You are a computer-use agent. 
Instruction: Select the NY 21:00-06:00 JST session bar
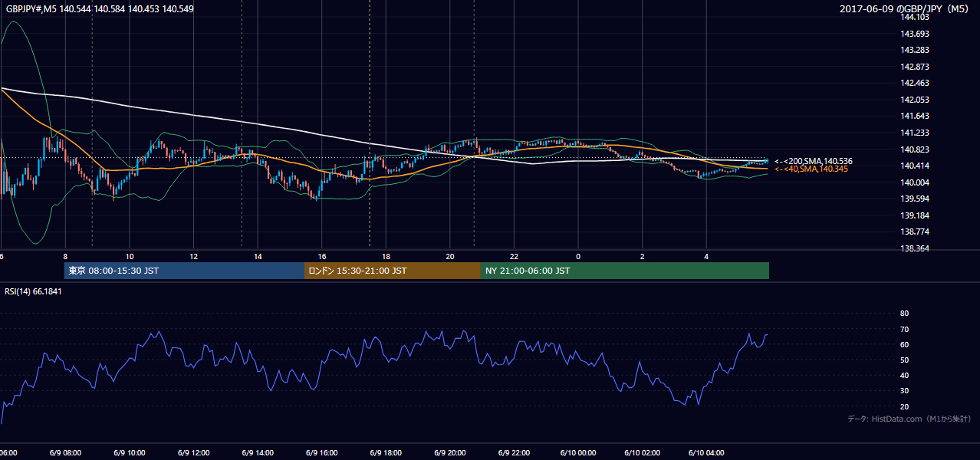point(625,271)
